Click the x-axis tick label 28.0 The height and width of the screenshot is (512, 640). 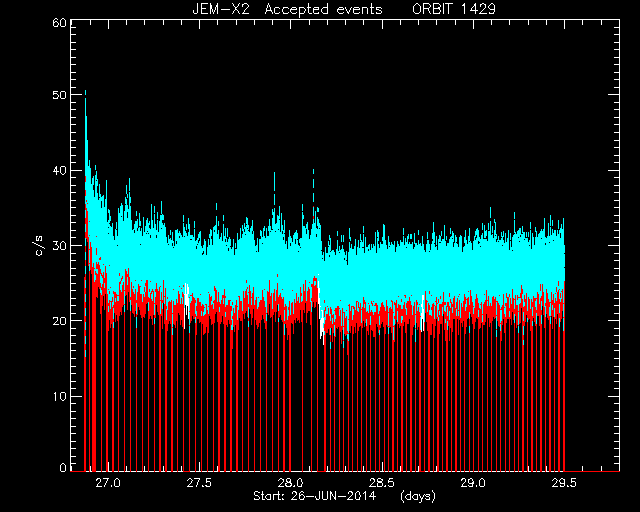tap(291, 483)
